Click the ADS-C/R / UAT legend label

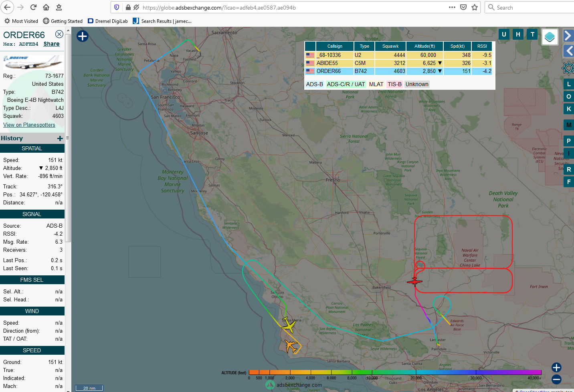[x=346, y=84]
